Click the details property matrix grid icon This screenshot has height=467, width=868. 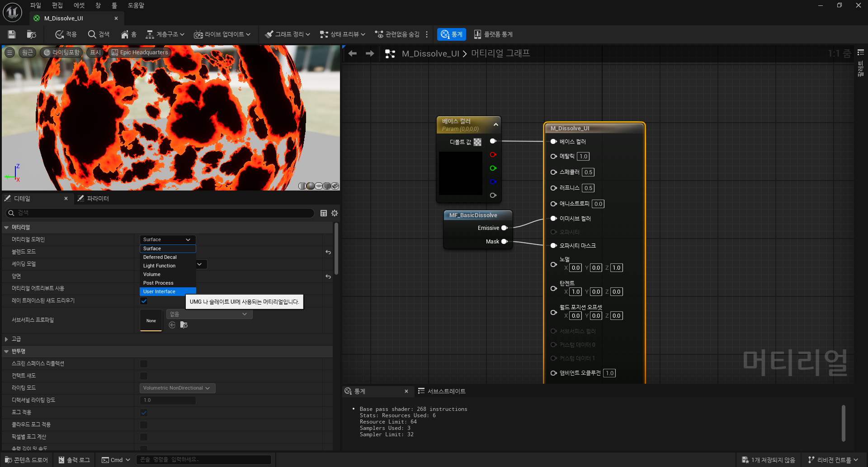(x=324, y=213)
